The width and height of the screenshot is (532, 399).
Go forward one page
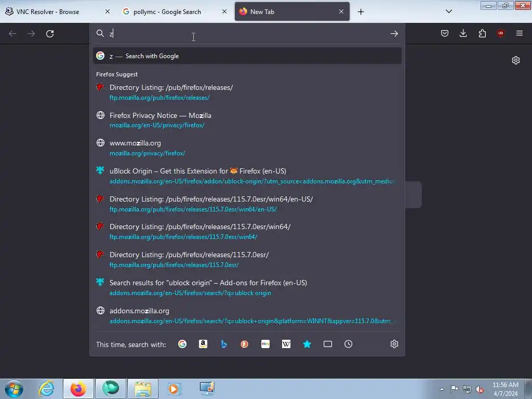coord(31,34)
